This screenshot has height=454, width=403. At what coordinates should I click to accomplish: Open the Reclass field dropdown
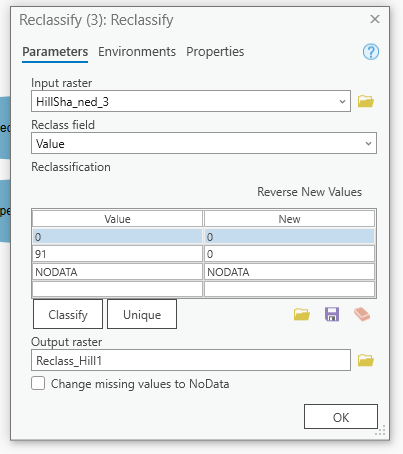[368, 143]
